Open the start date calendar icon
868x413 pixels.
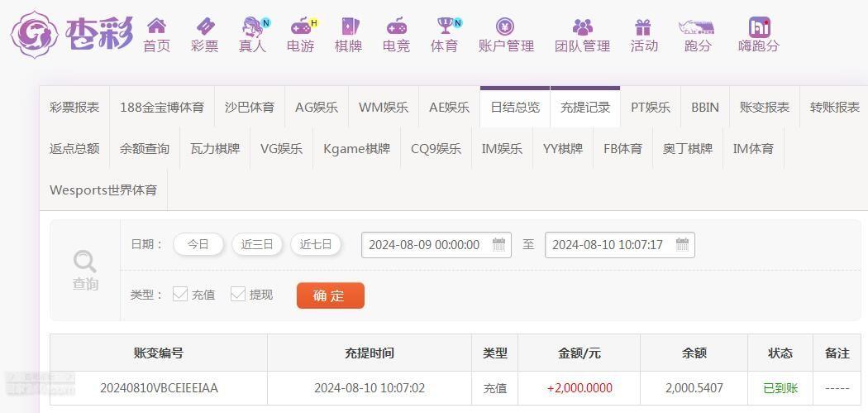498,244
